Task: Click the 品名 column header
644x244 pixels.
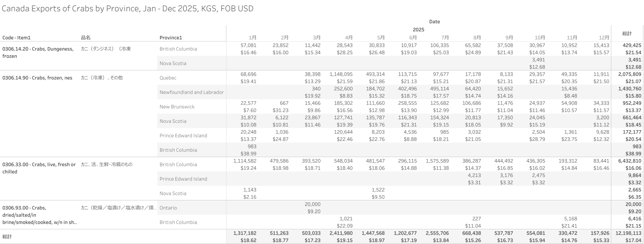Action: pyautogui.click(x=86, y=38)
